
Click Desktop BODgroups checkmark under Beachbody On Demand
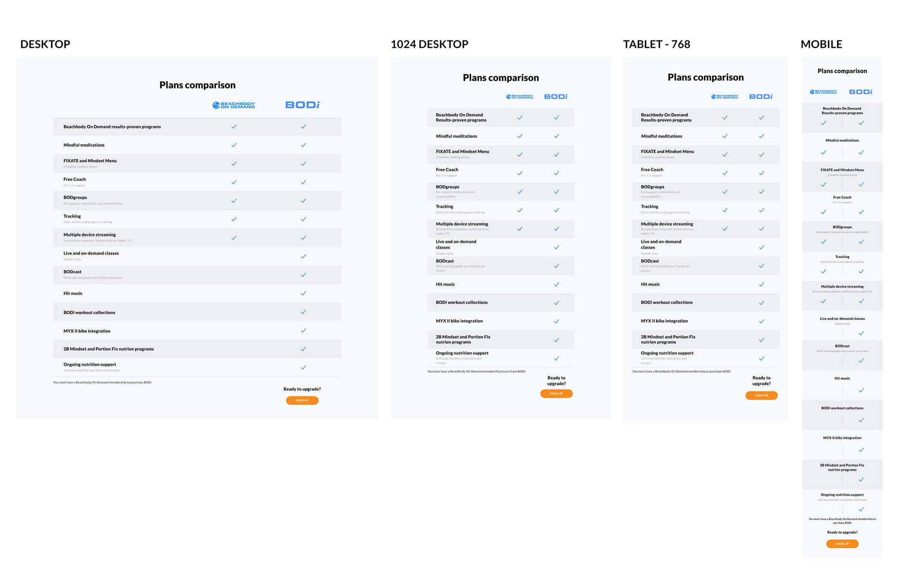coord(234,201)
